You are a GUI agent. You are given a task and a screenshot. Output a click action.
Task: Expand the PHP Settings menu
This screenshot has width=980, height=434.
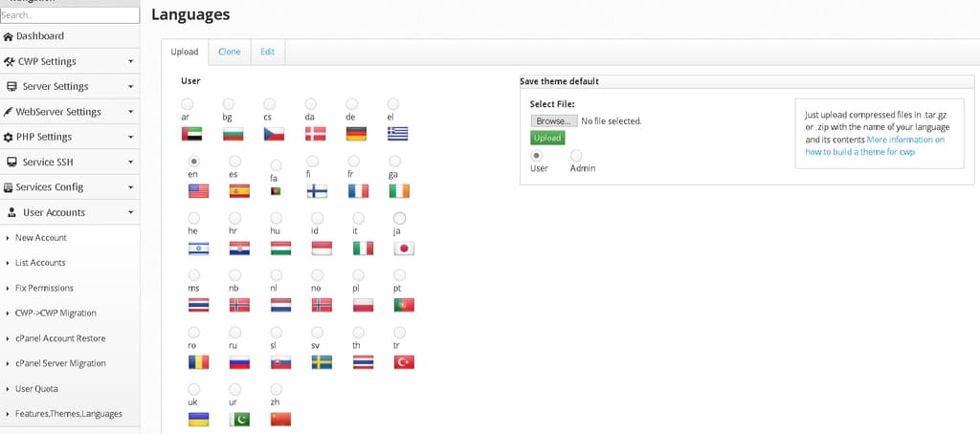point(69,137)
